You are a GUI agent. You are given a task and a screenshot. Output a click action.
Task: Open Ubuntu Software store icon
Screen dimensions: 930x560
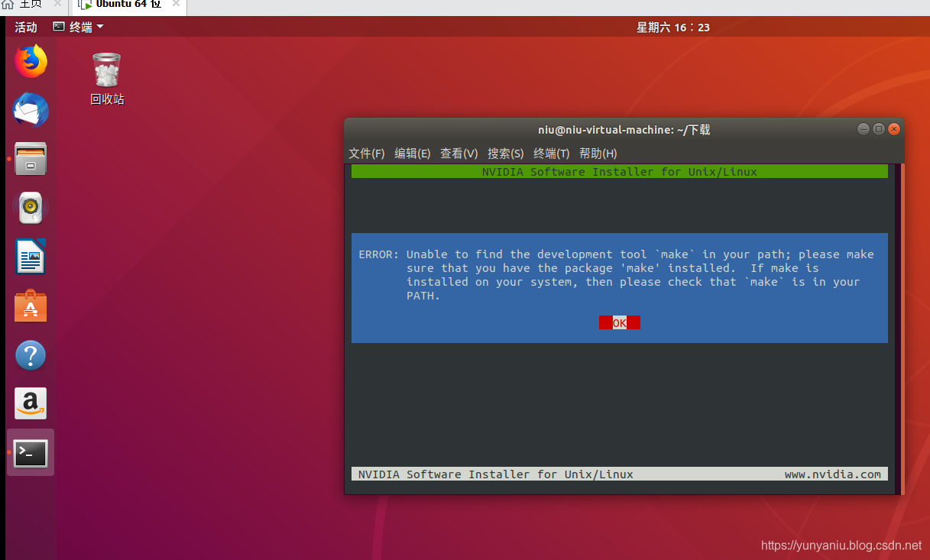(x=31, y=306)
